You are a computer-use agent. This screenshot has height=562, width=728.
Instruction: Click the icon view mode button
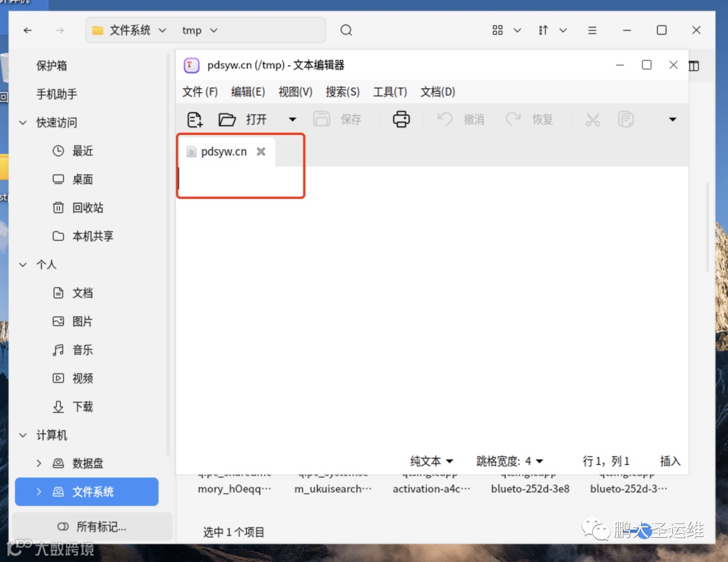click(x=497, y=30)
